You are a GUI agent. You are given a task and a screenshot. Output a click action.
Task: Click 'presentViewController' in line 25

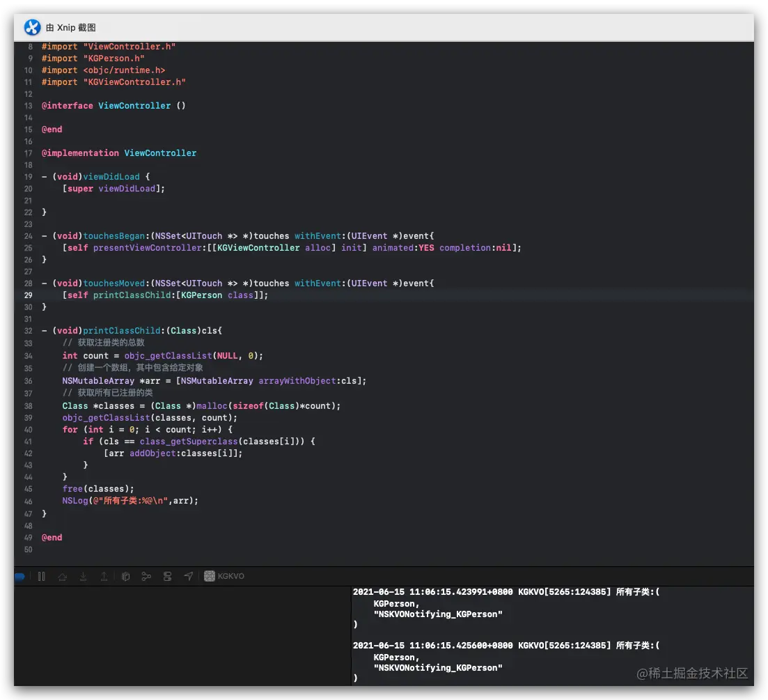(147, 248)
